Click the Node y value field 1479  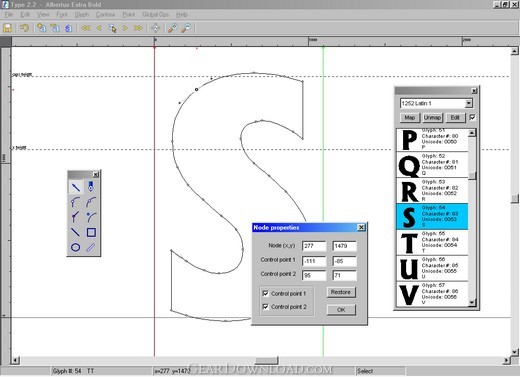(x=345, y=246)
